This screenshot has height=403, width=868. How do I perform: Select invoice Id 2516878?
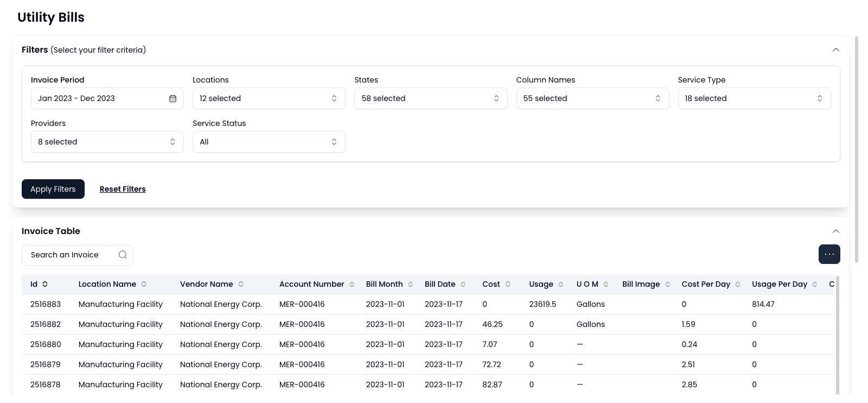point(46,385)
